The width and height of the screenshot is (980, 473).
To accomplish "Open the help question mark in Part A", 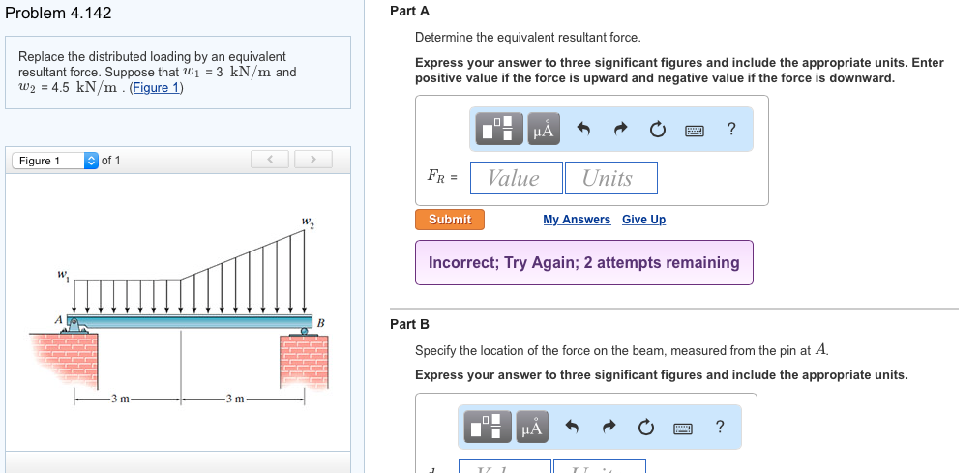I will coord(731,129).
